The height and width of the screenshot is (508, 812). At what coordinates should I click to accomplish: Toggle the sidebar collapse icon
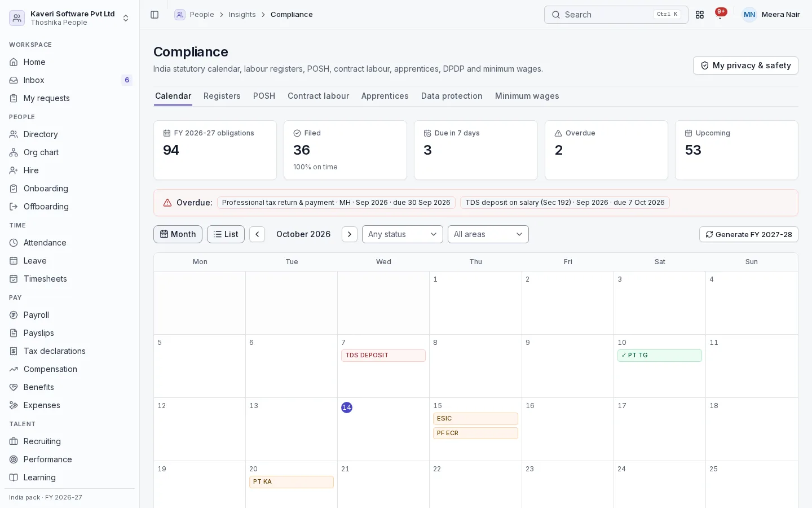[x=155, y=15]
